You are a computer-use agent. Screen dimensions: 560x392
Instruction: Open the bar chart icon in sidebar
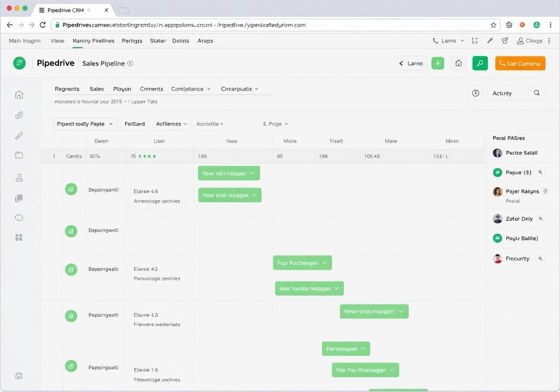tap(19, 115)
